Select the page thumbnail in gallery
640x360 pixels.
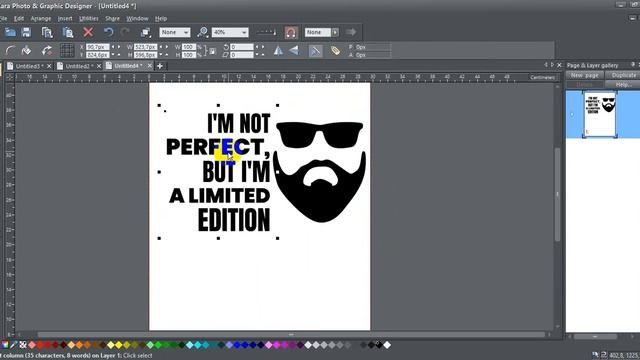600,114
